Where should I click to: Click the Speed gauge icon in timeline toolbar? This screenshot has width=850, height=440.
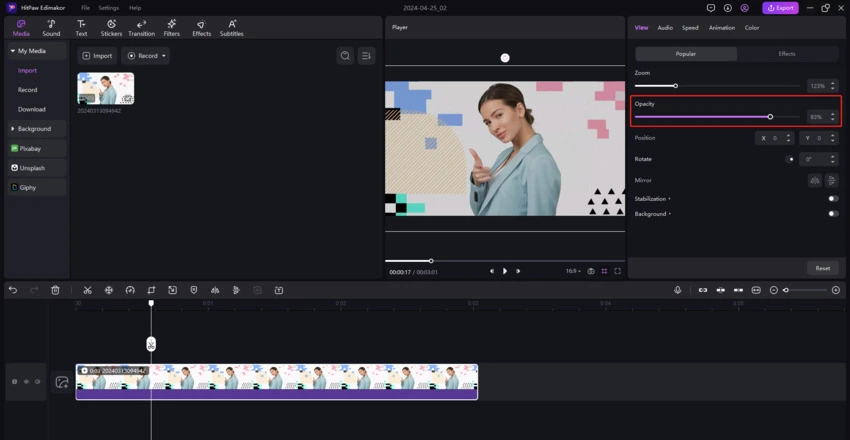click(130, 290)
